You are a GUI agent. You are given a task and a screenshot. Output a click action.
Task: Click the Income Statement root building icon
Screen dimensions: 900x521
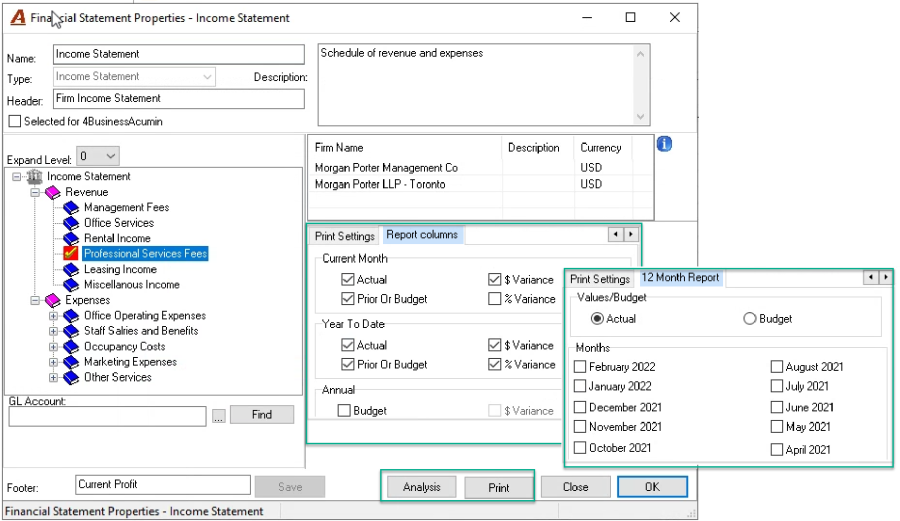tap(34, 177)
